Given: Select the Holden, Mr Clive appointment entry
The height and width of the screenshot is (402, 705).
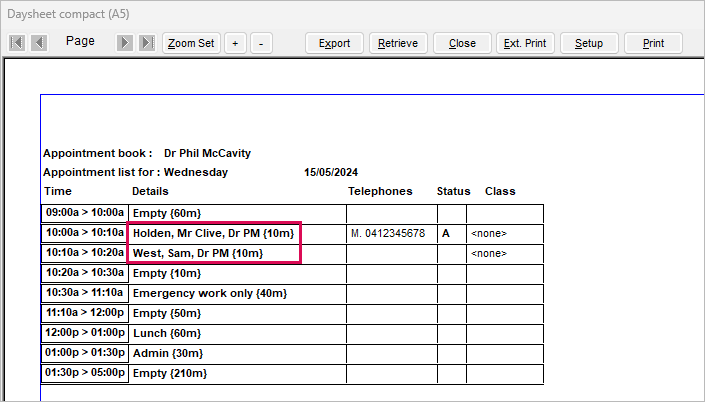Looking at the screenshot, I should [x=214, y=233].
